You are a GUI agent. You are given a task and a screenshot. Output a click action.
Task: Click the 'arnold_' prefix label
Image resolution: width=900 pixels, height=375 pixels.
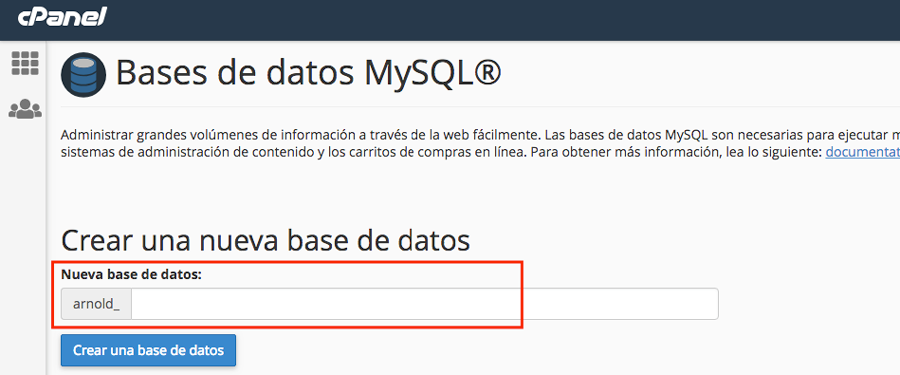coord(96,304)
